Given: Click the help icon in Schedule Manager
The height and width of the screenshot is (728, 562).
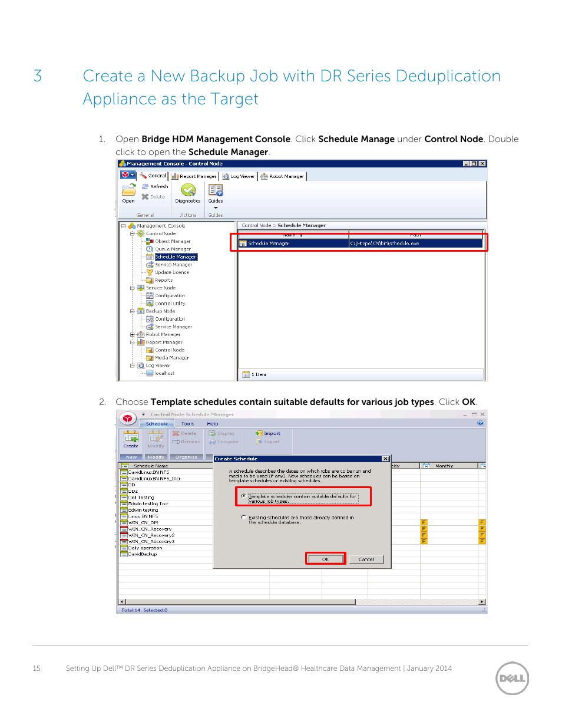Looking at the screenshot, I should [481, 423].
